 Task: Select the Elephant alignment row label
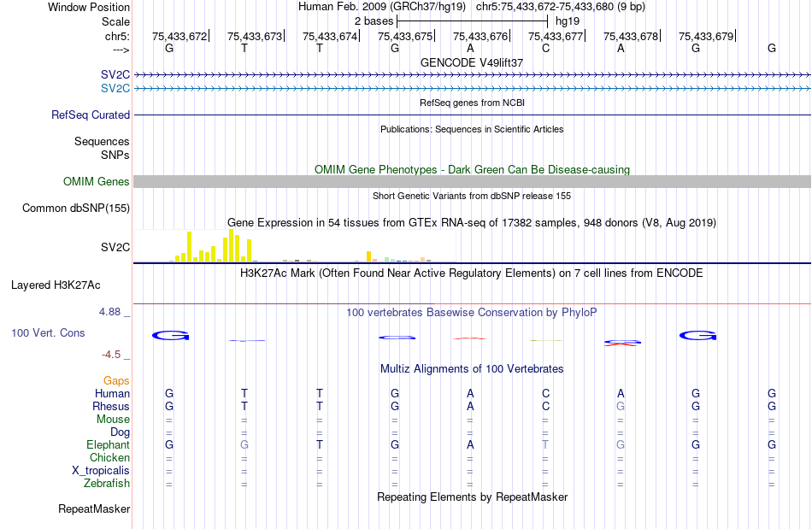(x=108, y=444)
